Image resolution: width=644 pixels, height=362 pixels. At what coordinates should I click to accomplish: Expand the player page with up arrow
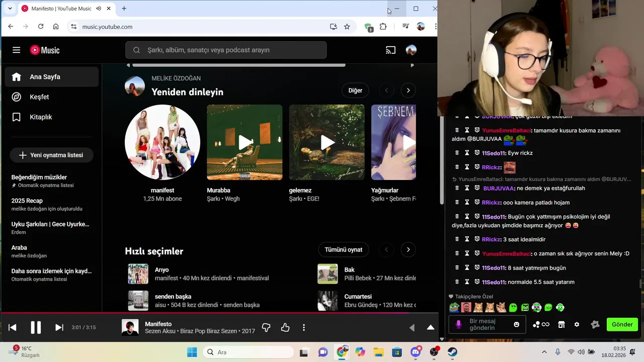[x=431, y=327]
